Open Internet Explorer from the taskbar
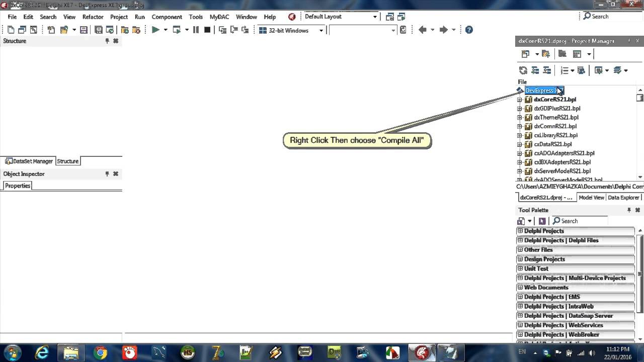The image size is (644, 362). point(41,352)
